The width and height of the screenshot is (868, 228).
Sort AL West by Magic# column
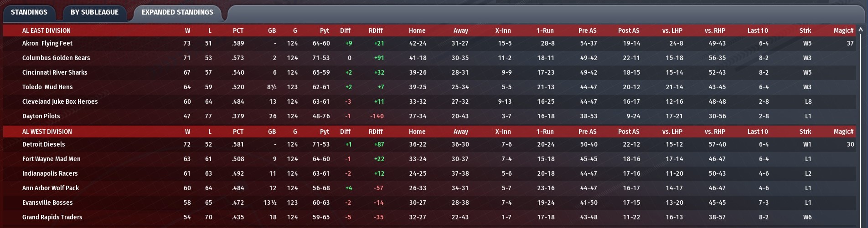coord(843,132)
